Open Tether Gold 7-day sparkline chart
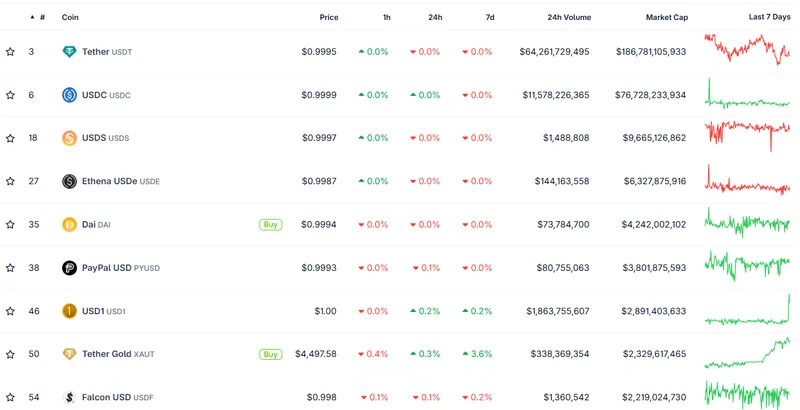 click(x=747, y=354)
